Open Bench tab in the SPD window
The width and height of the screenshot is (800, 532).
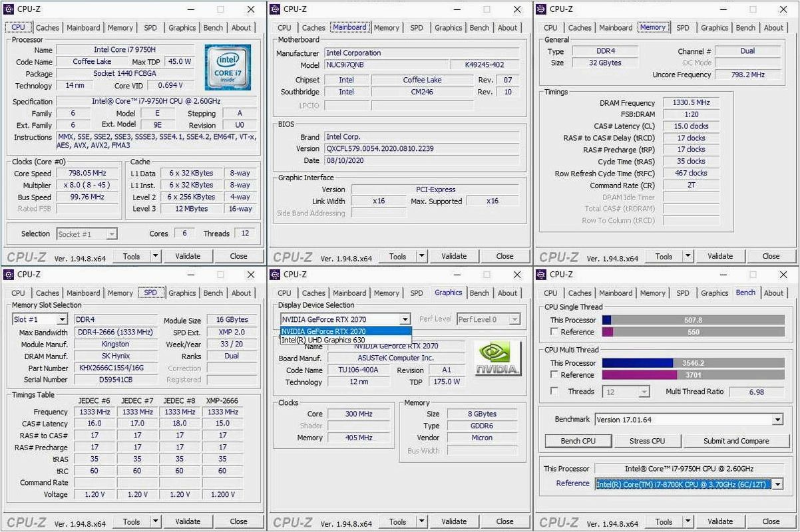click(x=213, y=293)
